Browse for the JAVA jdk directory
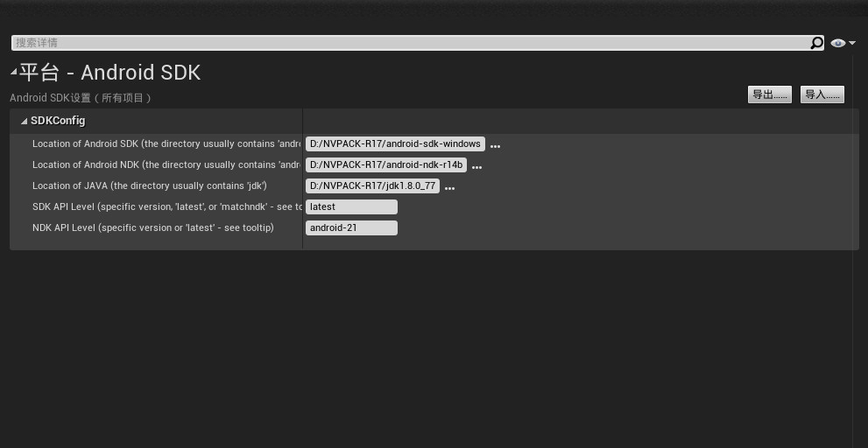 [x=449, y=188]
